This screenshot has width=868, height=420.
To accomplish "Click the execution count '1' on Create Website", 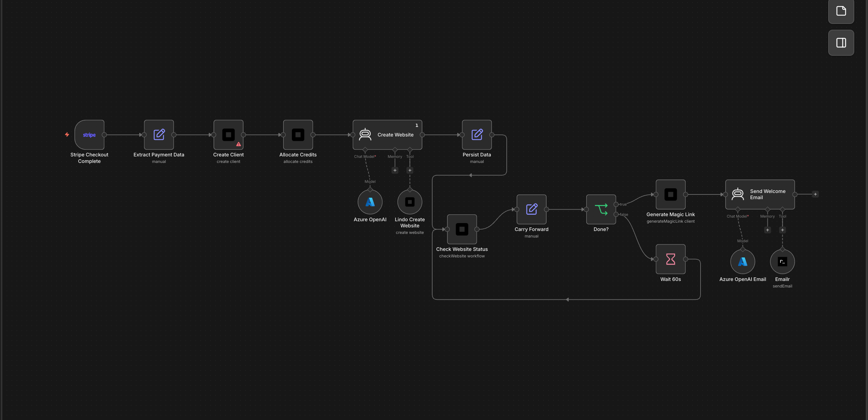I will click(417, 125).
